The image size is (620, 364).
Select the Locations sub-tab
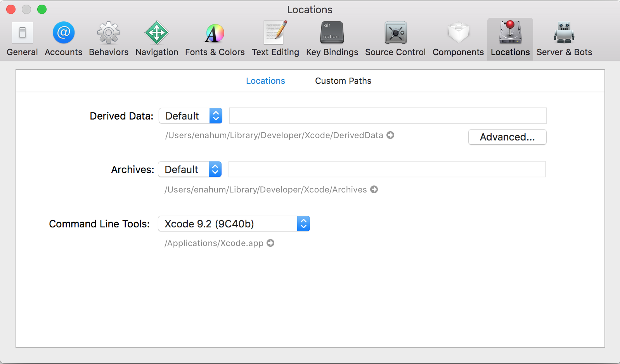click(265, 81)
